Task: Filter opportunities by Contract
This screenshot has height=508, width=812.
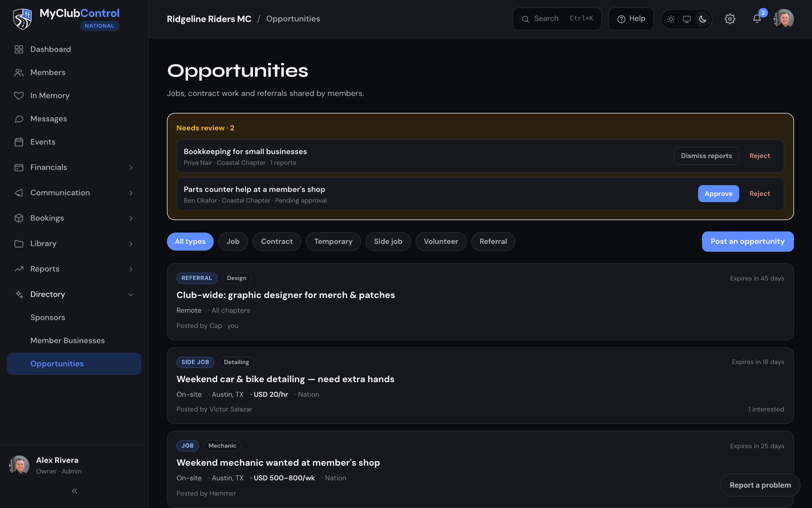Action: click(x=277, y=242)
